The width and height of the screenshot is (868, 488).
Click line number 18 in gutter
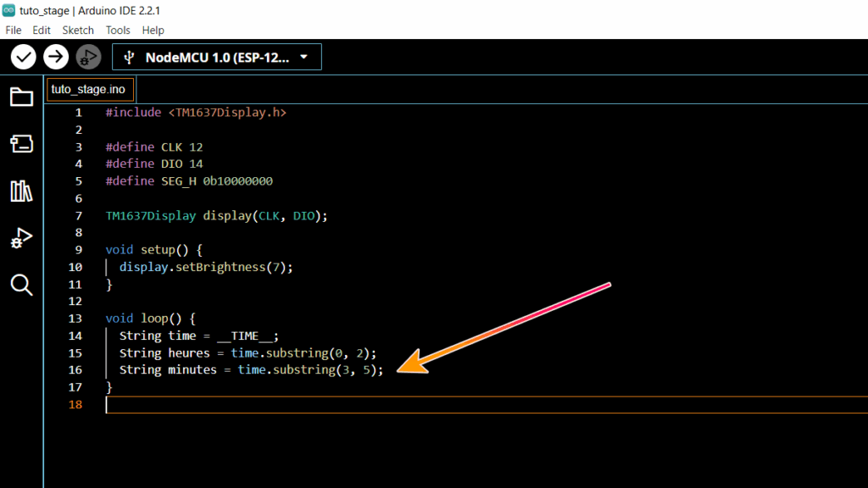coord(75,404)
